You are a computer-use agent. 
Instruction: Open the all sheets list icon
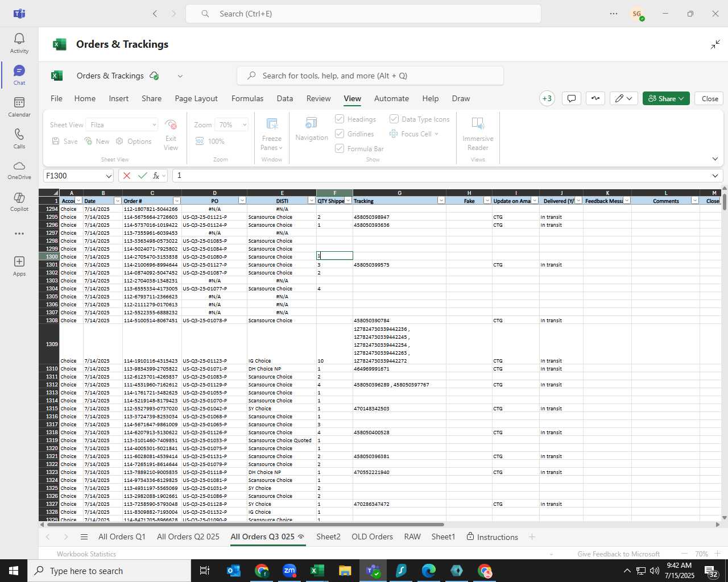pos(84,537)
